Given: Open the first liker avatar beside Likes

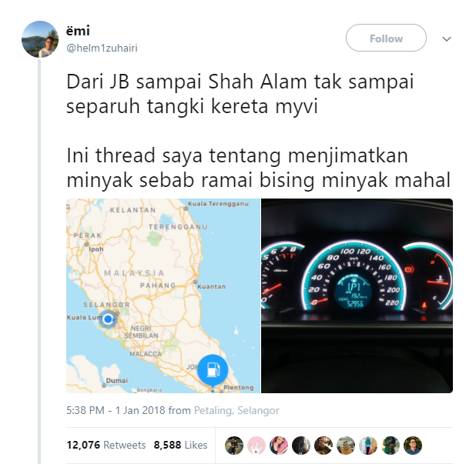Looking at the screenshot, I should (234, 446).
